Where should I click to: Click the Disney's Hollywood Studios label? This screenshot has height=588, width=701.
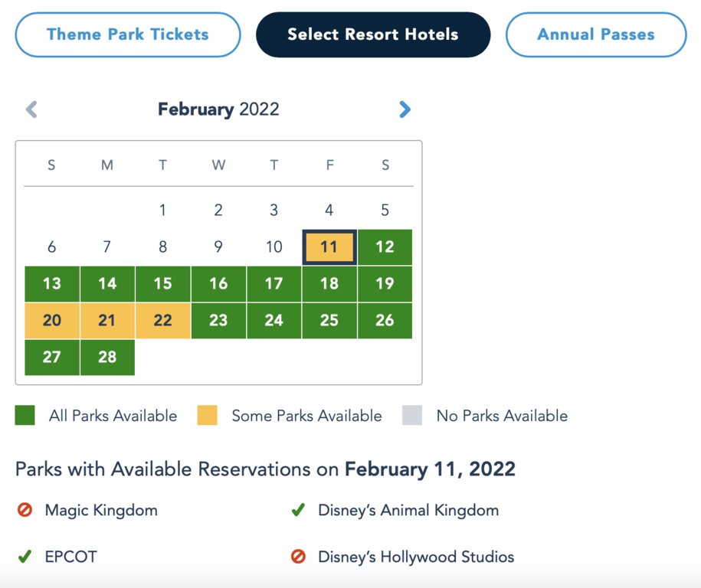click(x=416, y=557)
